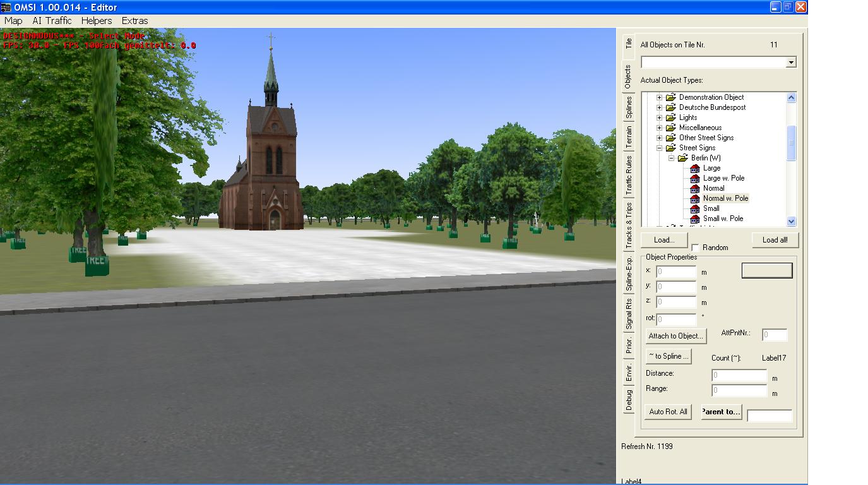
Task: Pick the 'Normal' sign object icon
Action: coord(695,189)
